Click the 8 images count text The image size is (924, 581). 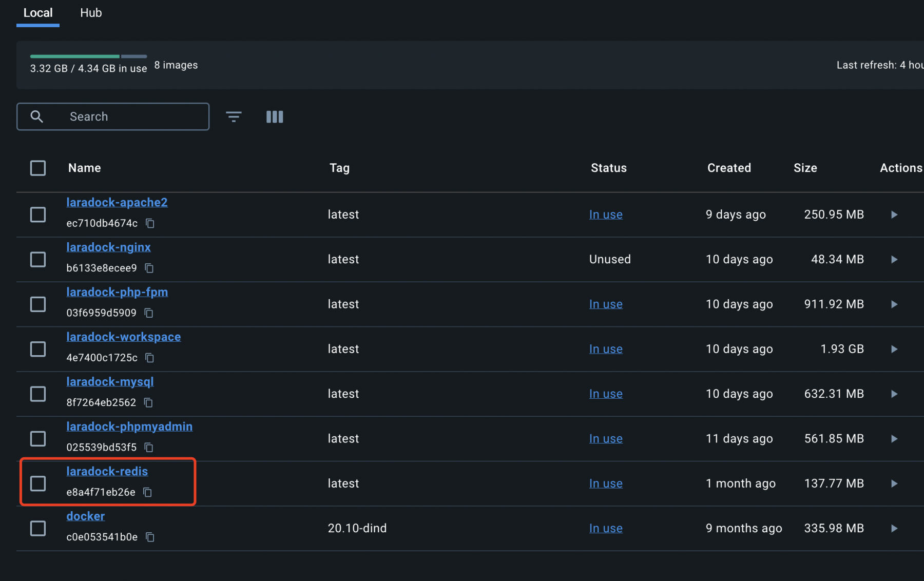click(176, 65)
